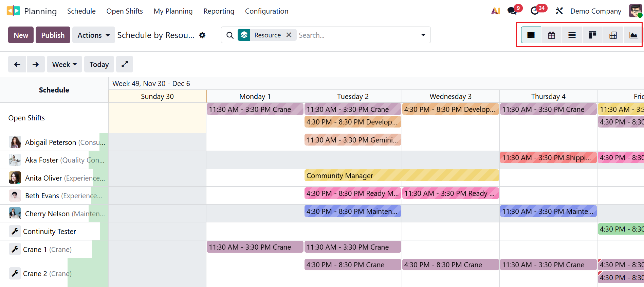Remove the Resource filter facet
This screenshot has width=644, height=287.
pos(289,35)
